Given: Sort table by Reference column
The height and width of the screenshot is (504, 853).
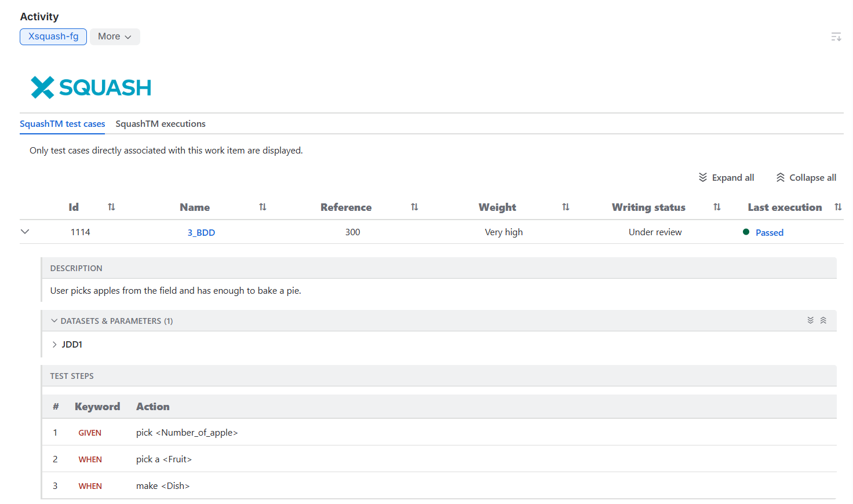Looking at the screenshot, I should pyautogui.click(x=414, y=207).
